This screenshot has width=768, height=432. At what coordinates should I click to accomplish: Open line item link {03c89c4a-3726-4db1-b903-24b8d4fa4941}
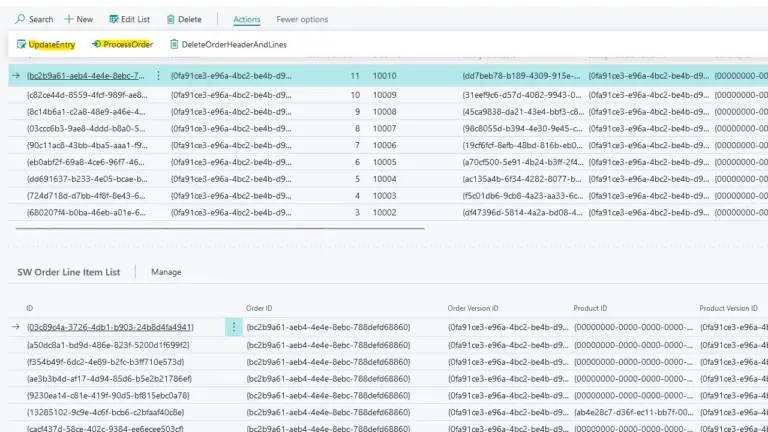(x=110, y=327)
